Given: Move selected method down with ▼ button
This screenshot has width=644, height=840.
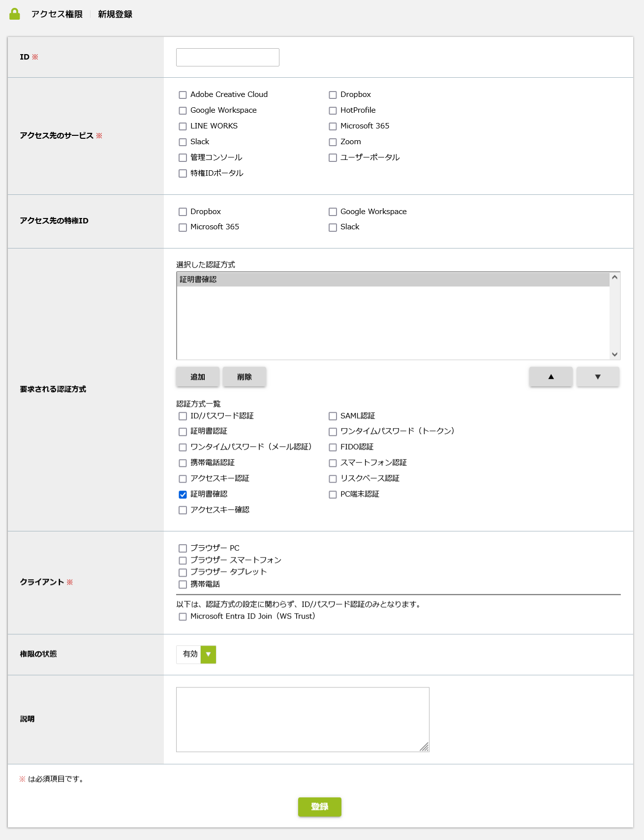Looking at the screenshot, I should click(x=598, y=377).
